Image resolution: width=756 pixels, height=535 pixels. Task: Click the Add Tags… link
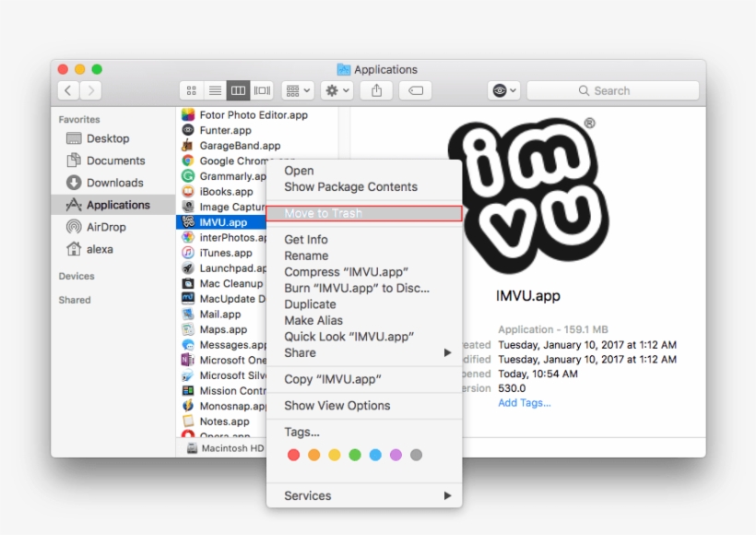[524, 403]
